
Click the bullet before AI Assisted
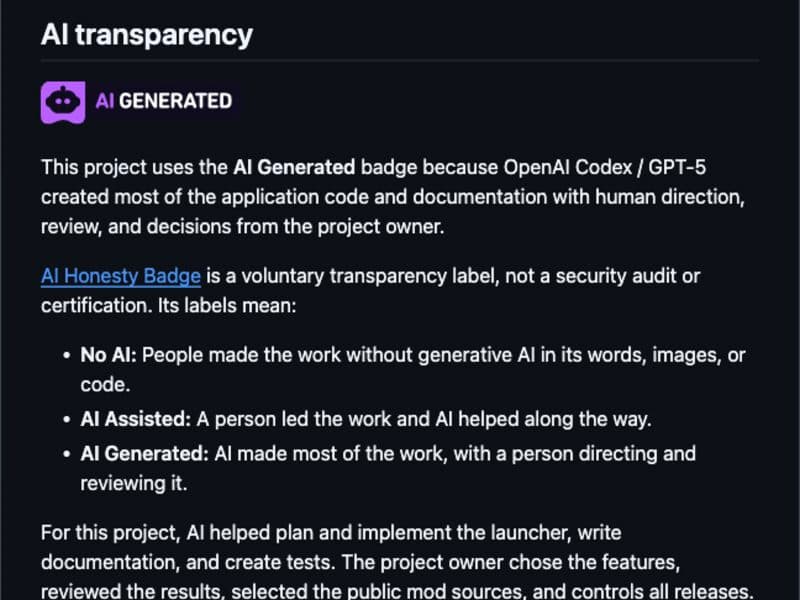click(66, 420)
